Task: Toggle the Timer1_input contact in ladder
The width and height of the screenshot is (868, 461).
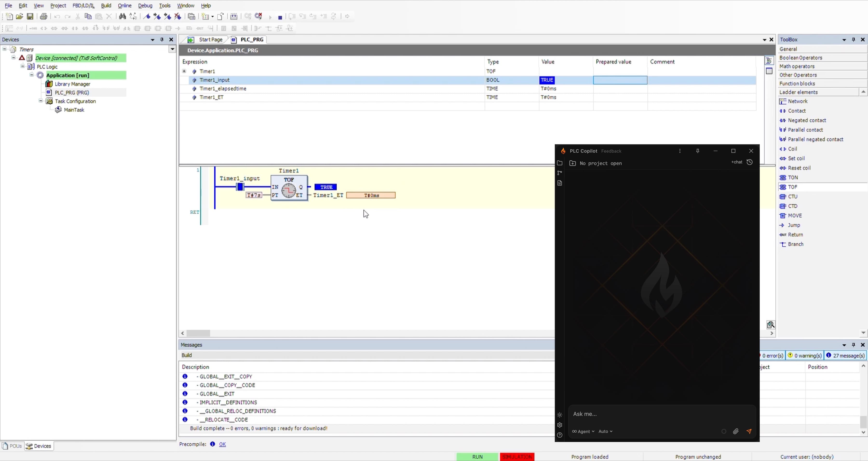Action: coord(240,187)
